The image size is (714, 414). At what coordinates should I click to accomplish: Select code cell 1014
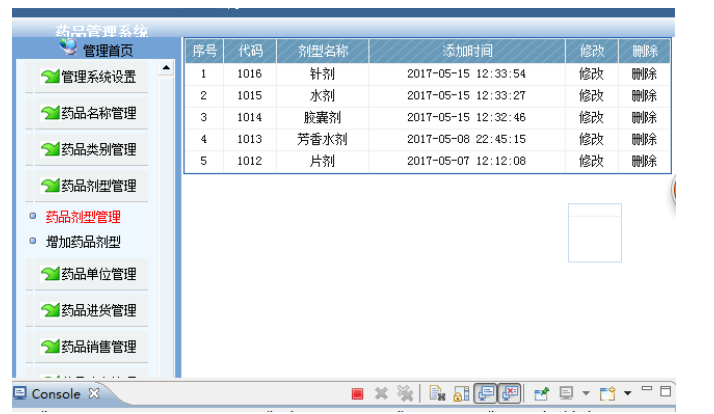pos(250,118)
